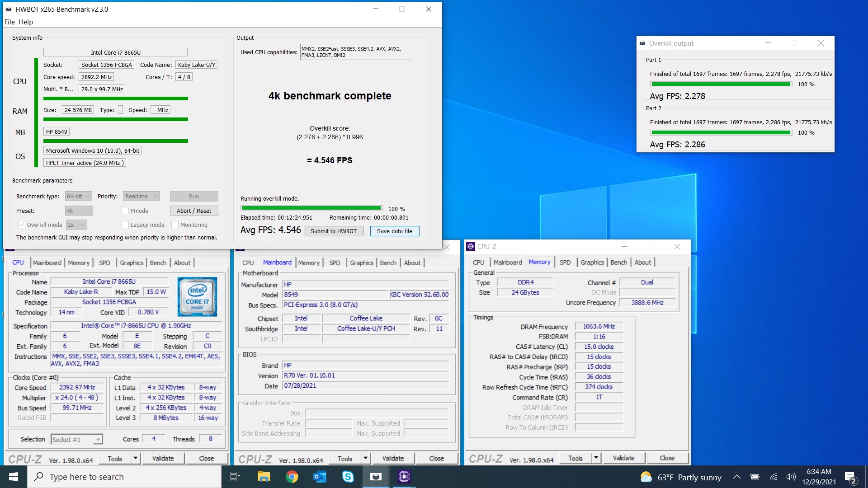Open the Windows Start menu
The image size is (868, 488).
14,477
